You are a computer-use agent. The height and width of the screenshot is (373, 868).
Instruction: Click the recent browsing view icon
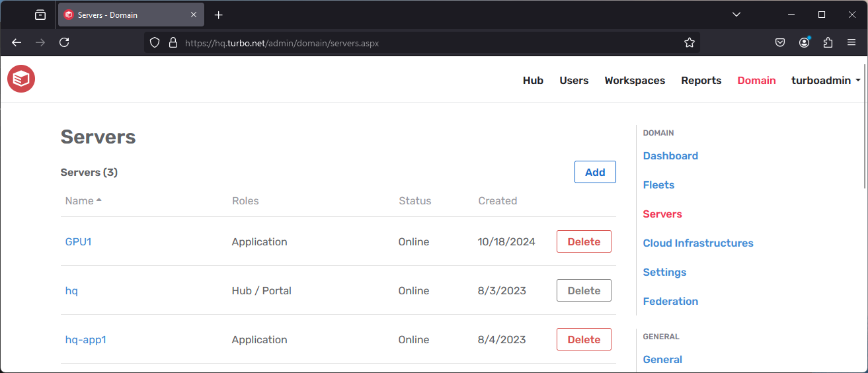coord(40,15)
